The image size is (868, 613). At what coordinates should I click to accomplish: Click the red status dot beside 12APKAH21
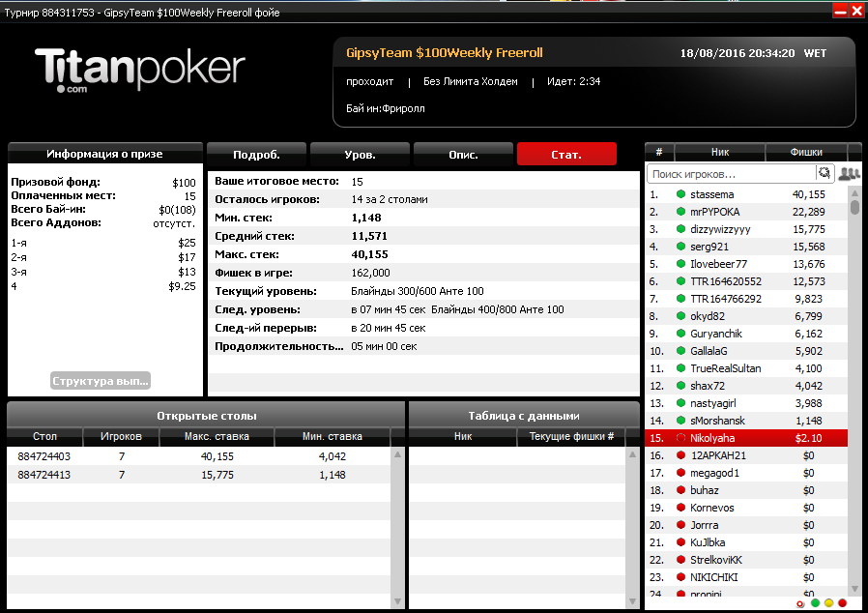click(x=680, y=455)
